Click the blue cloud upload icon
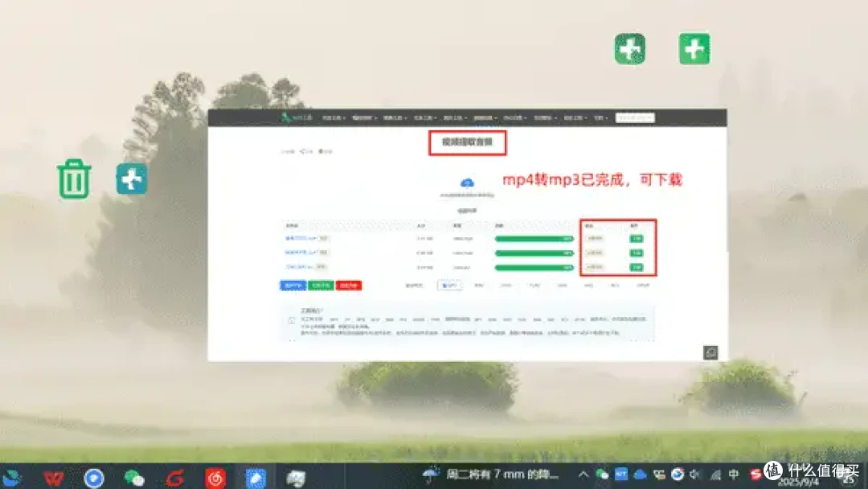Screen dimensions: 868x489 click(x=467, y=183)
